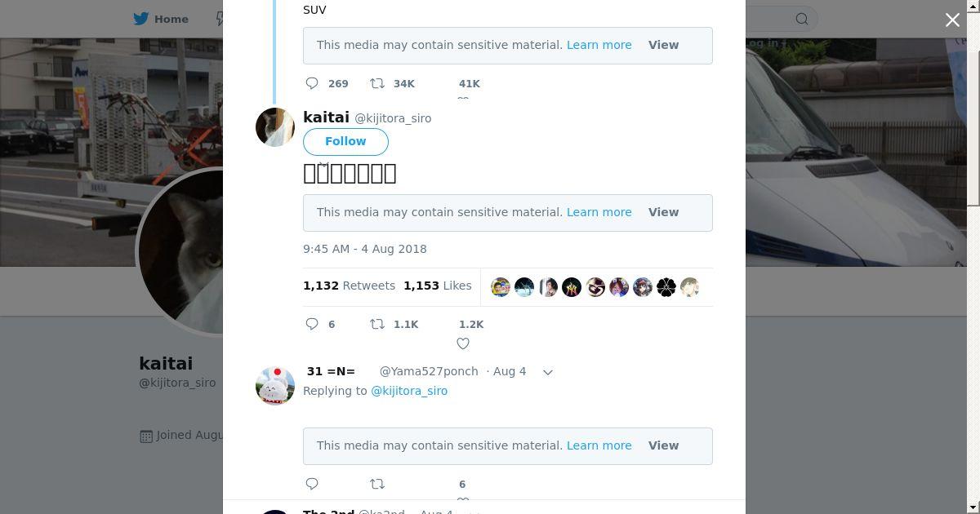This screenshot has width=980, height=514.
Task: Click the reply icon on kaitai's tweet
Action: [312, 324]
